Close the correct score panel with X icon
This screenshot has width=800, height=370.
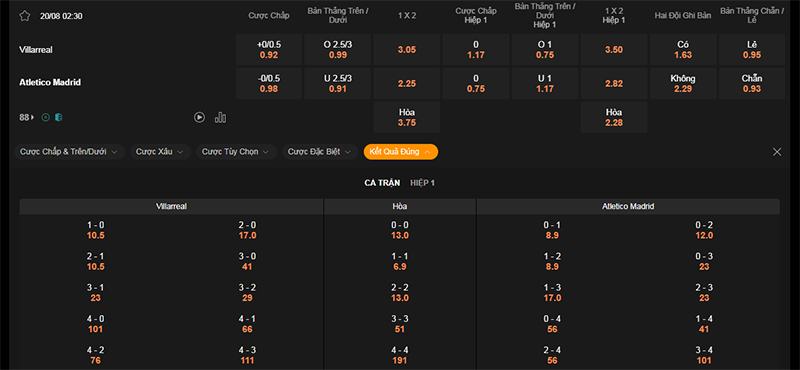click(x=777, y=152)
